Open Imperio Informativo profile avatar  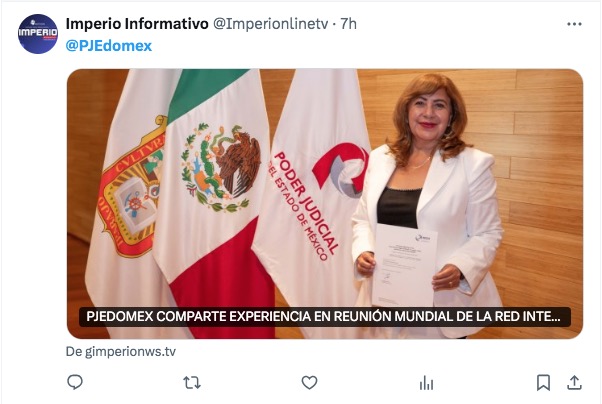pyautogui.click(x=38, y=34)
